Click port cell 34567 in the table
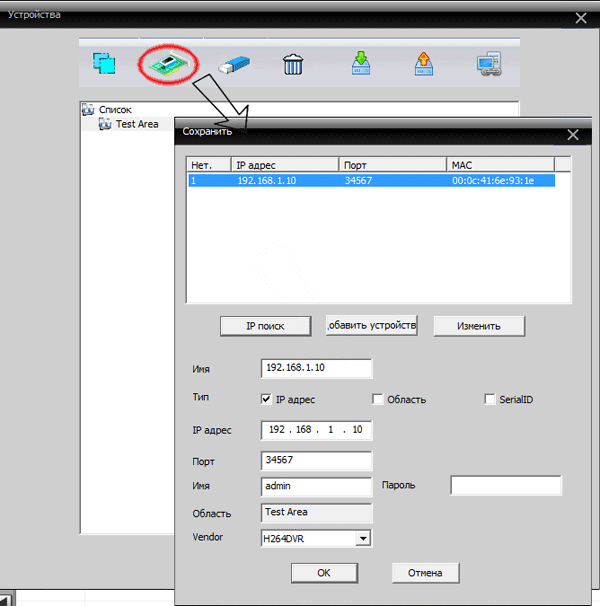The image size is (600, 606). (358, 180)
